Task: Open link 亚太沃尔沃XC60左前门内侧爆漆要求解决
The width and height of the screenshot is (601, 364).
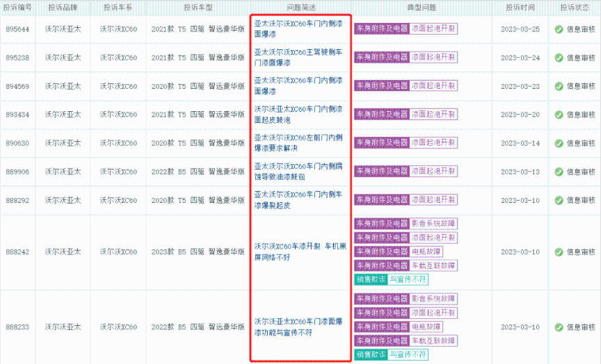Action: point(298,143)
